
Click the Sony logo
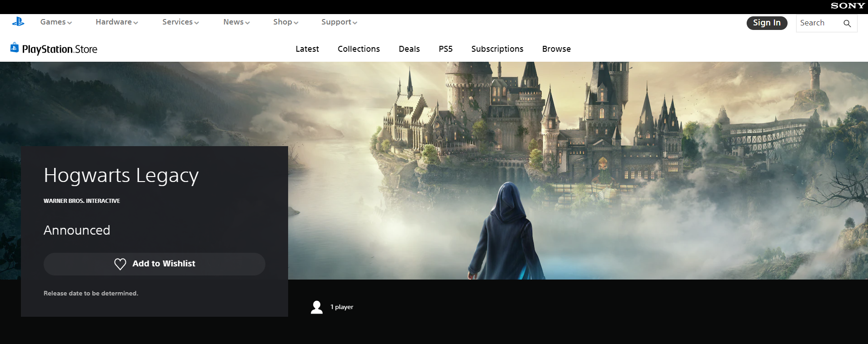848,6
